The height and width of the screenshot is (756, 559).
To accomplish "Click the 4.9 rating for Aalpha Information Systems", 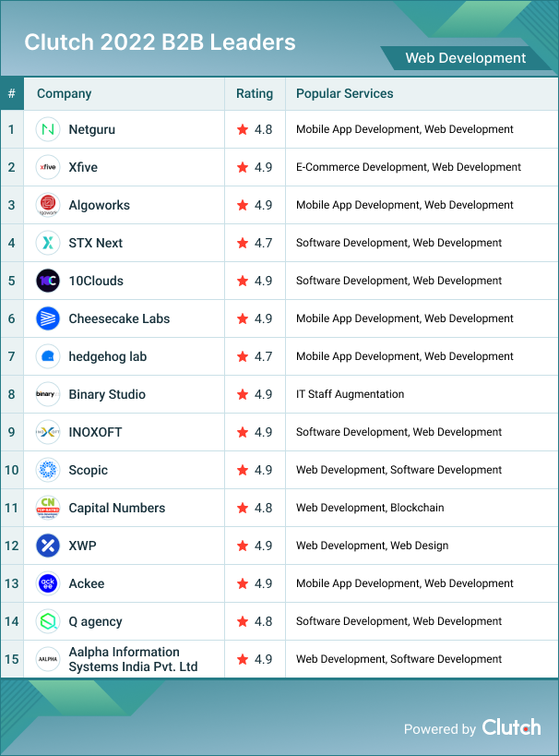I will 263,659.
